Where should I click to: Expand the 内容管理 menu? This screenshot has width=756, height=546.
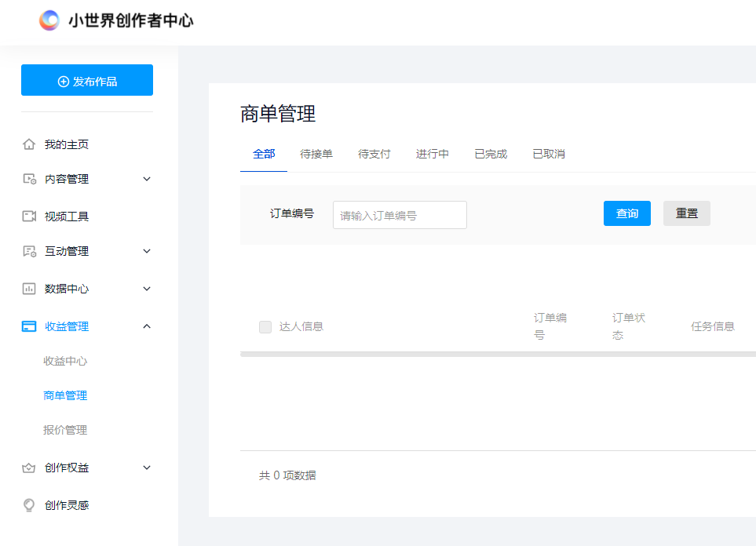click(146, 179)
